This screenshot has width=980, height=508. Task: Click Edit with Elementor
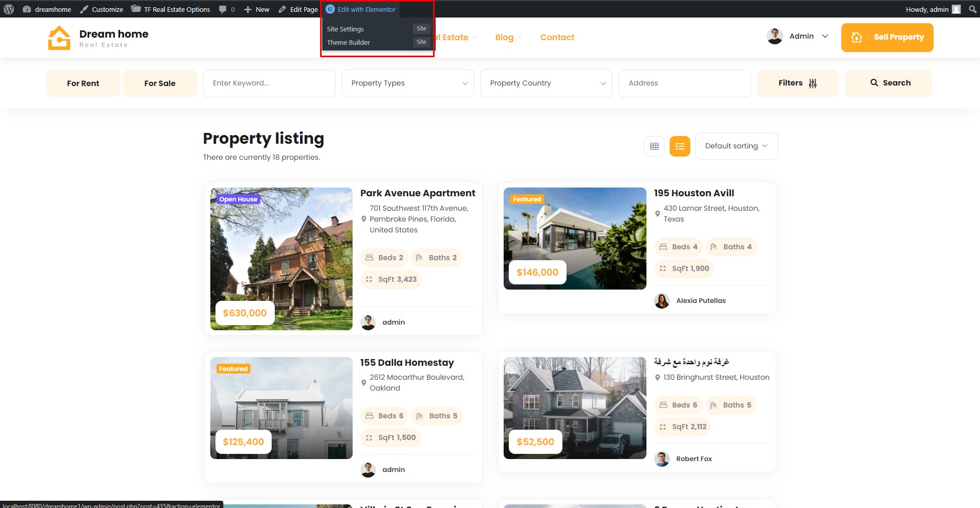361,9
